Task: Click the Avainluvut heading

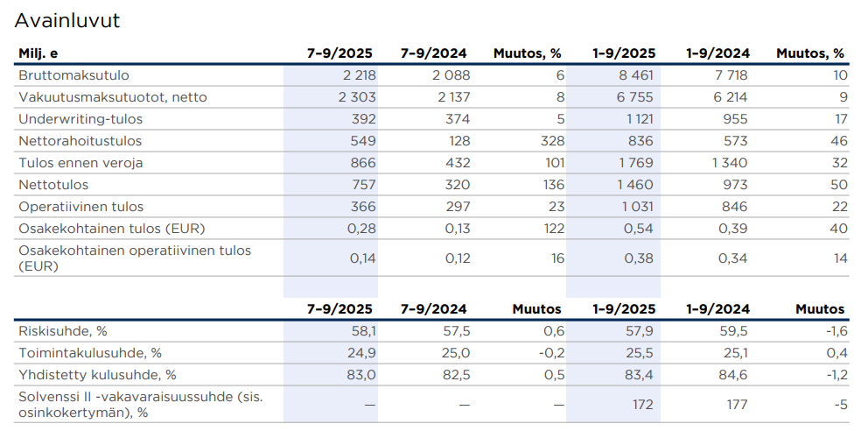Action: point(67,21)
